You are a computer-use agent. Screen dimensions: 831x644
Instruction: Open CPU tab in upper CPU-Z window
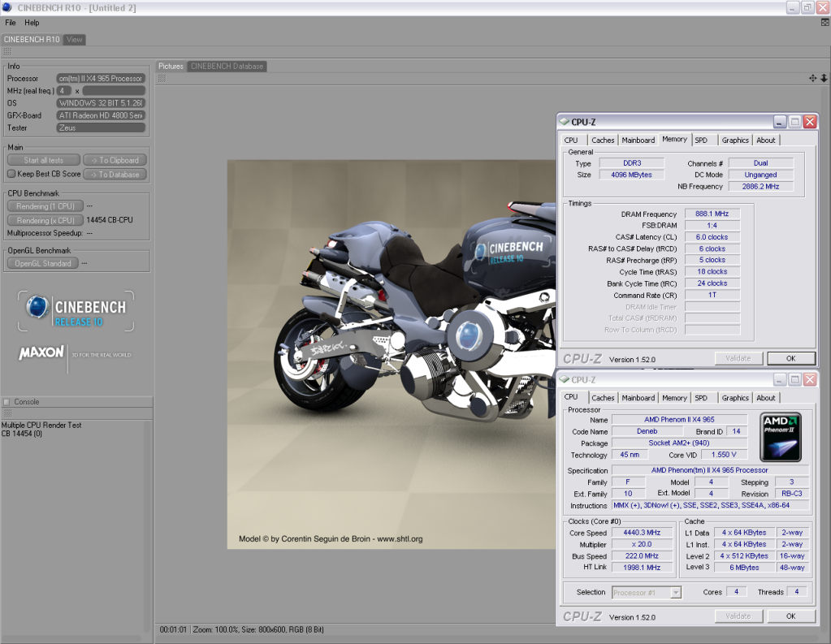(x=571, y=140)
